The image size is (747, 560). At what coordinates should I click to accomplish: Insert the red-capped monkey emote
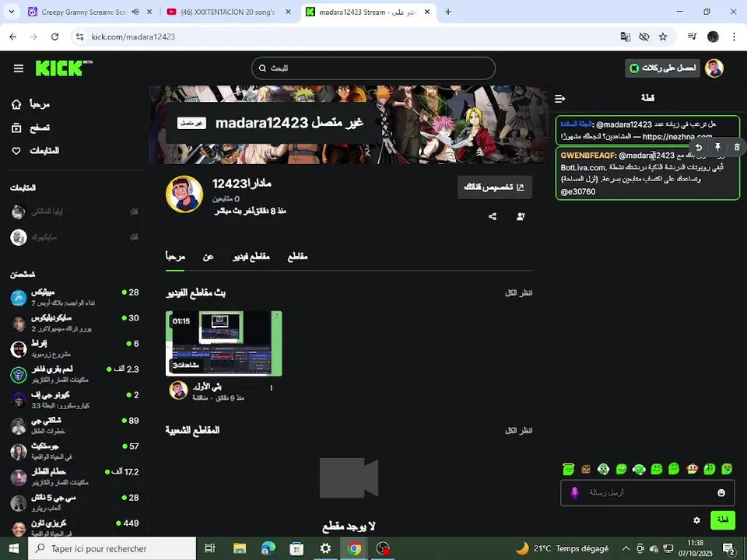(693, 469)
